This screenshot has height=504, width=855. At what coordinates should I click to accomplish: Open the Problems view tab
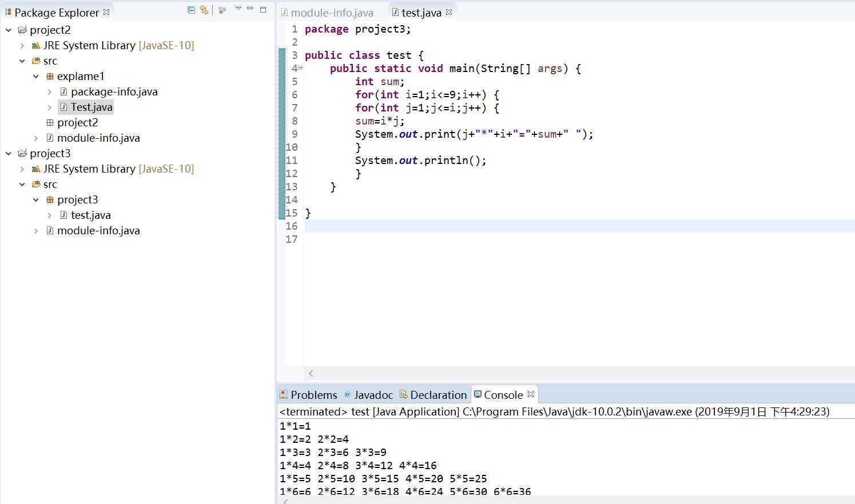(x=314, y=395)
